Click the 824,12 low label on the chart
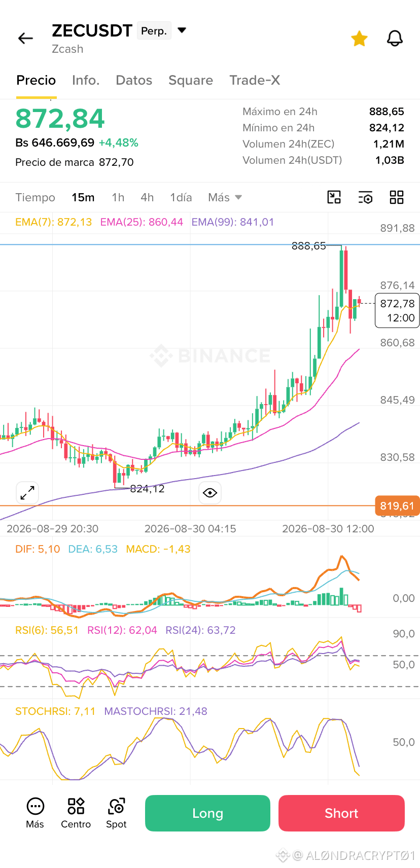This screenshot has height=868, width=420. coord(147,489)
